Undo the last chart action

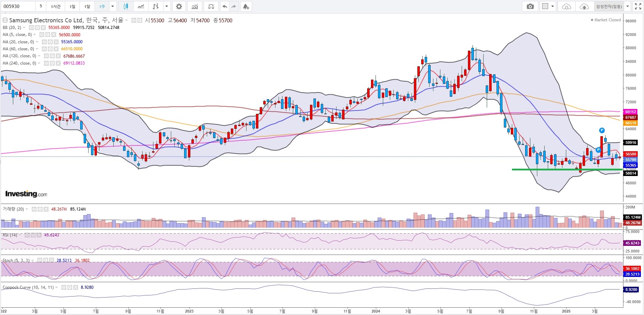[225, 6]
